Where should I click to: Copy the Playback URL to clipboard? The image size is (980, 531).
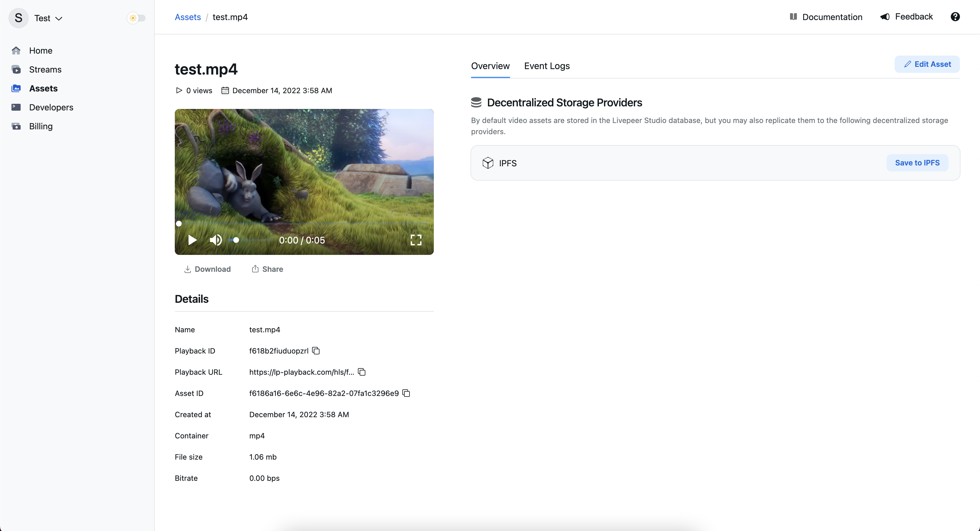click(362, 372)
